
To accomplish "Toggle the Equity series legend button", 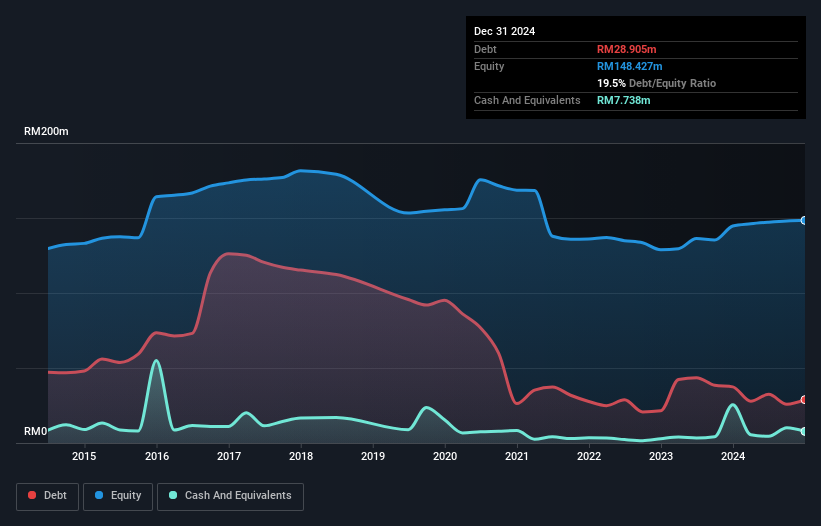I will tap(118, 496).
